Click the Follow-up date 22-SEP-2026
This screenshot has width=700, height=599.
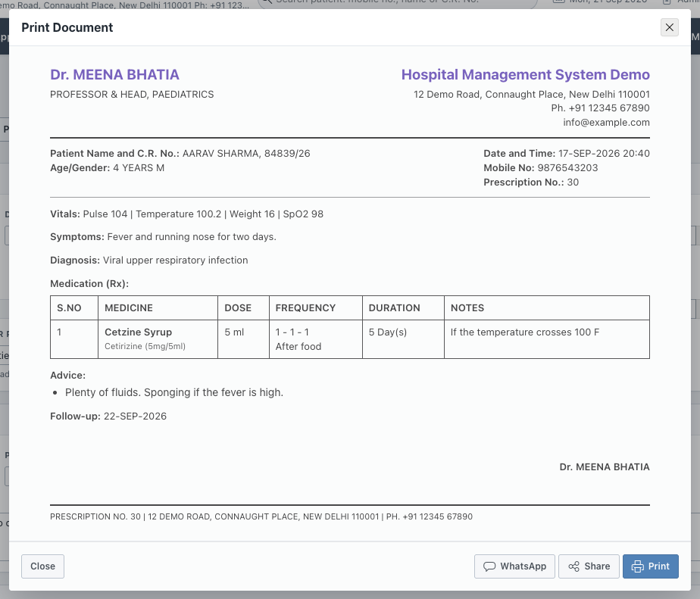(136, 416)
